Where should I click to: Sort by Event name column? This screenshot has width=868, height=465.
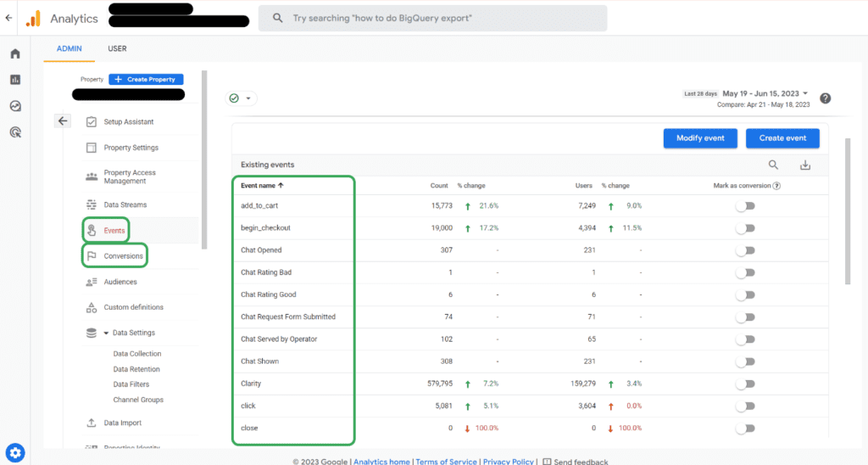262,186
